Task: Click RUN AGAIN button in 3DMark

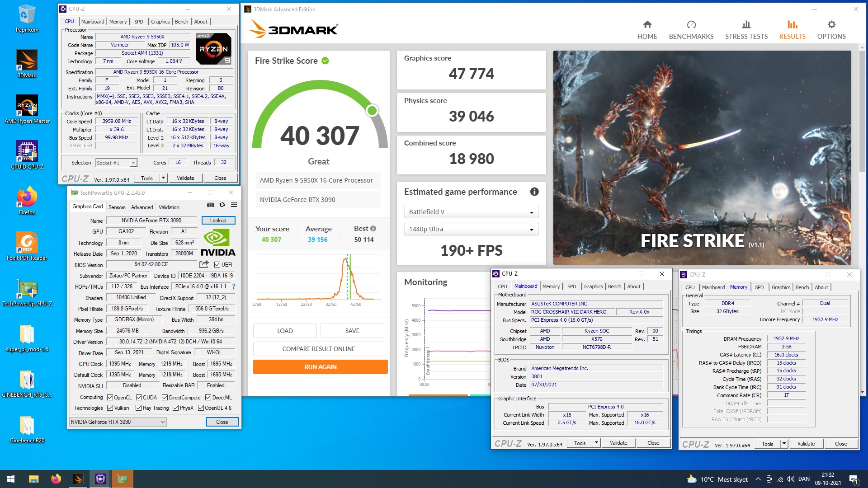Action: click(x=320, y=367)
